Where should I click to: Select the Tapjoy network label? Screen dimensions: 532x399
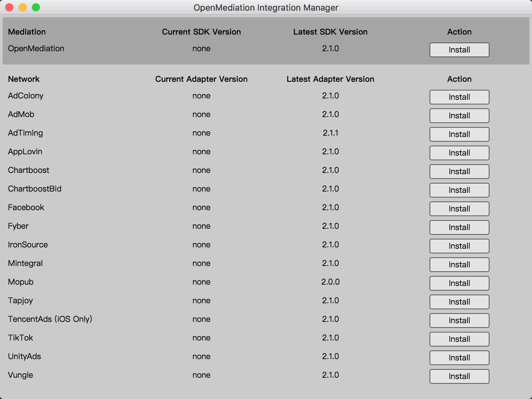pos(20,301)
